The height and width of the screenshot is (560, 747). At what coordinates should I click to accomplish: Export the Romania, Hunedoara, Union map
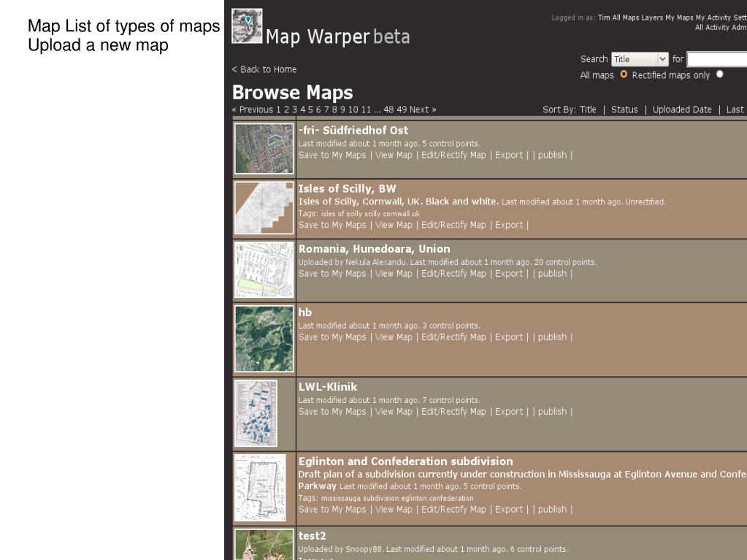[509, 274]
